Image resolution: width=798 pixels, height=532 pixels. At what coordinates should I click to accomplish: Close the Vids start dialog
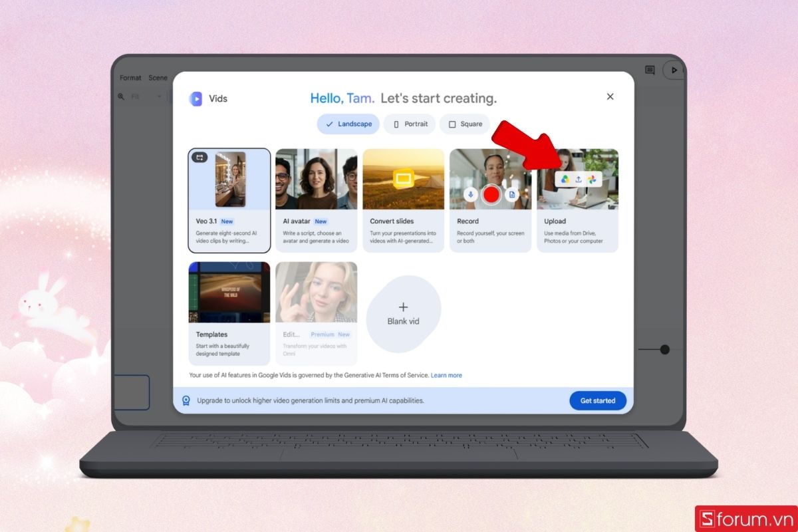pos(610,96)
